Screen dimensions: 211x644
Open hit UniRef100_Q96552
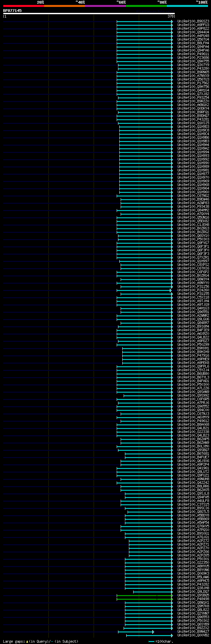coord(193,406)
